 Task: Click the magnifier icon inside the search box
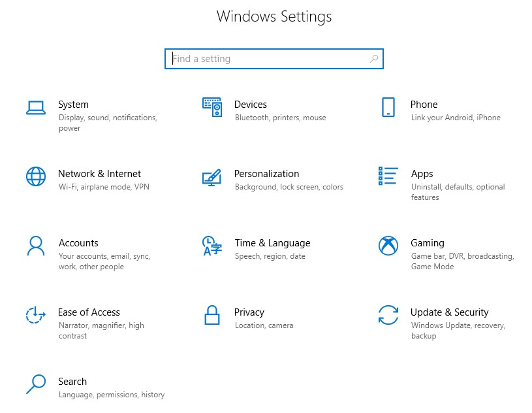(x=374, y=59)
